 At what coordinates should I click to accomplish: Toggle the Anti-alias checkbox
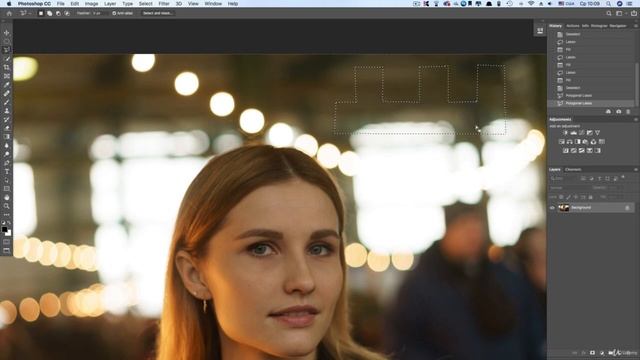[x=114, y=13]
